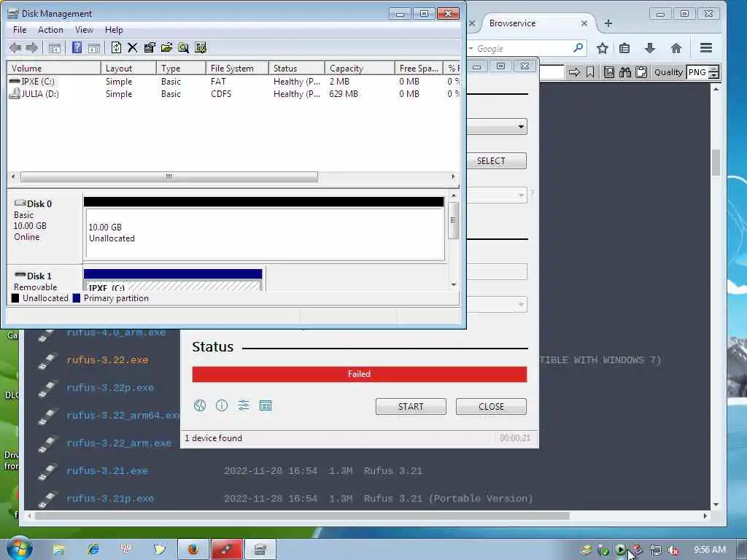Click the search magnifier in Google box

pos(578,47)
